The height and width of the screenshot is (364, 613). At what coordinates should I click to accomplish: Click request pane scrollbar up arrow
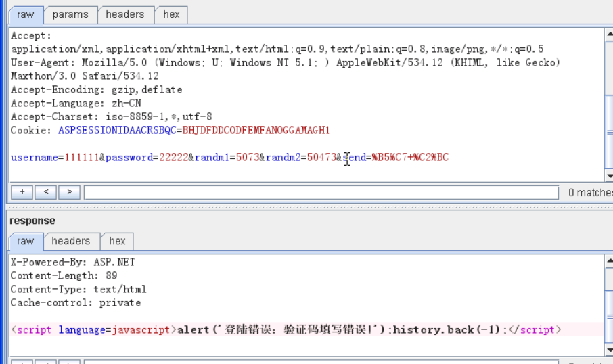[x=609, y=35]
